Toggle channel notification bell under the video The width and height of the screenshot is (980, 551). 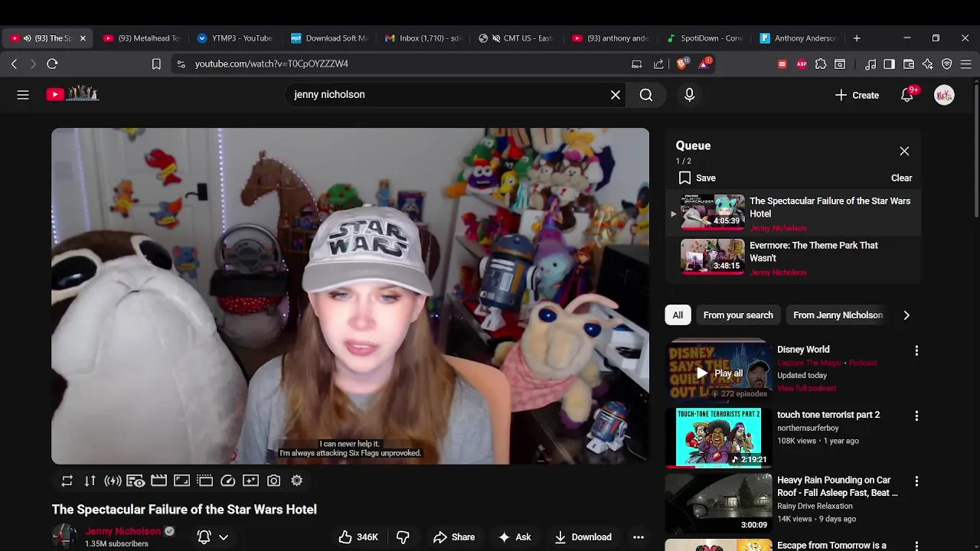point(204,537)
